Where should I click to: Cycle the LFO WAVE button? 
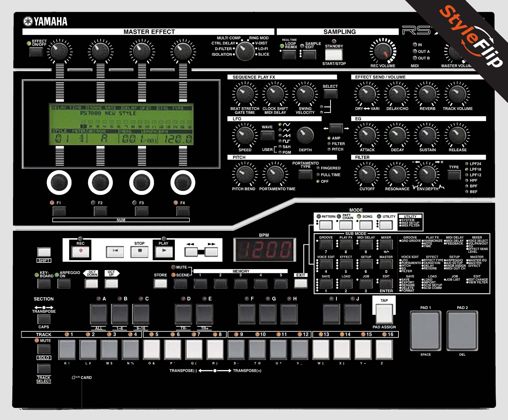pos(267,136)
